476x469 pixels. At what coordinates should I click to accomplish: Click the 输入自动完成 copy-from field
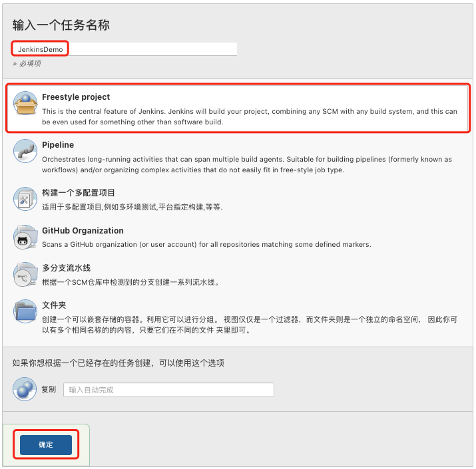pos(168,390)
